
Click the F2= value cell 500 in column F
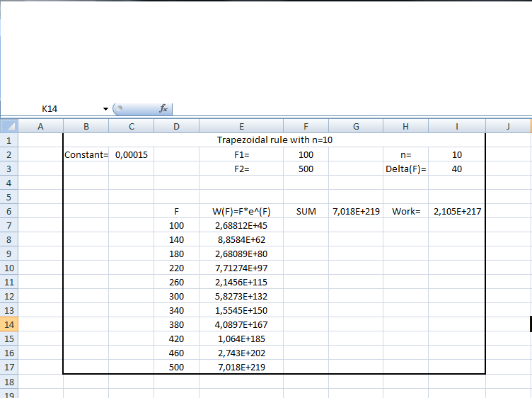pos(306,169)
